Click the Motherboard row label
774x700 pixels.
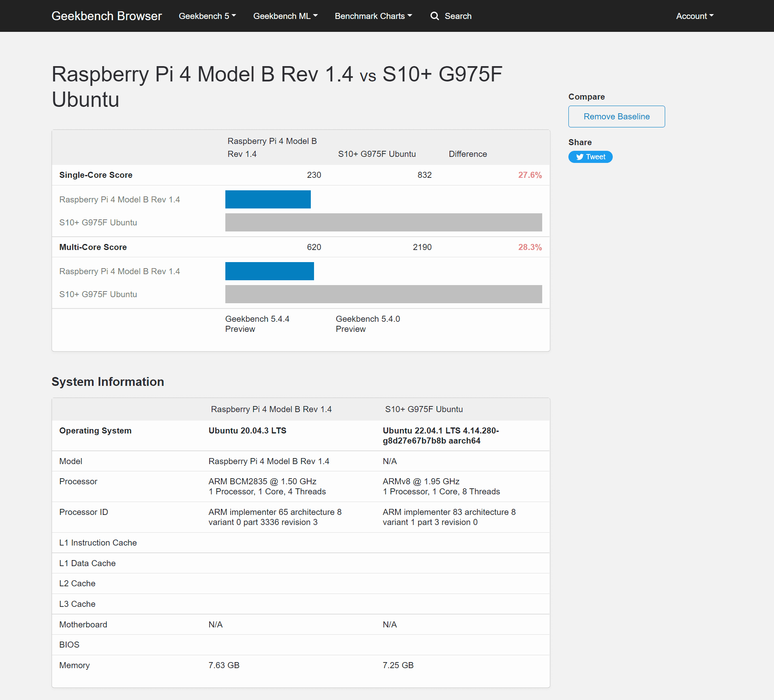83,625
